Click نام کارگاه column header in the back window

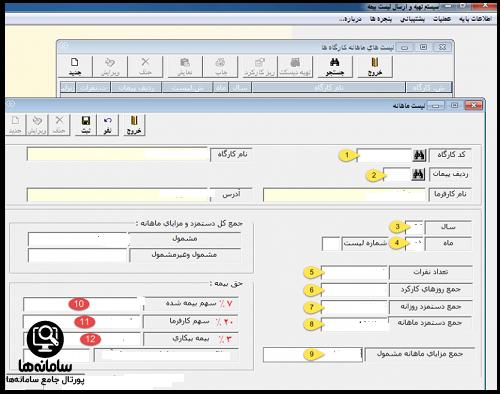coord(329,88)
